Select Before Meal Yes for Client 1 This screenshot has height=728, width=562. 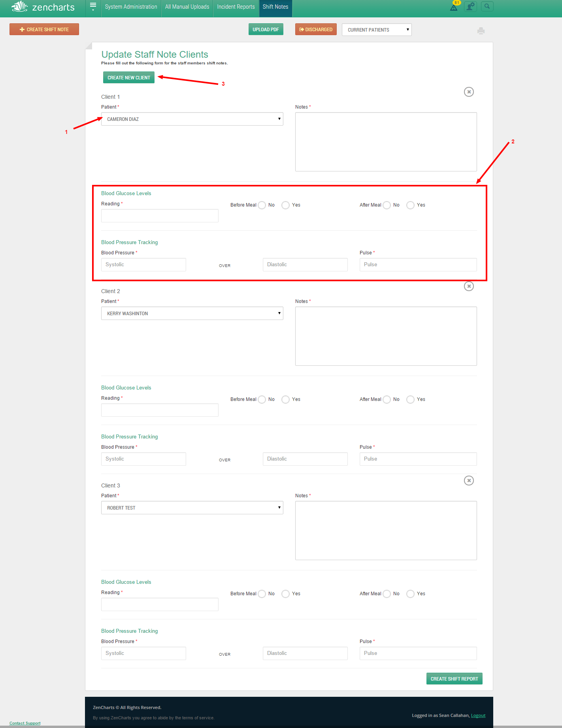pos(286,205)
